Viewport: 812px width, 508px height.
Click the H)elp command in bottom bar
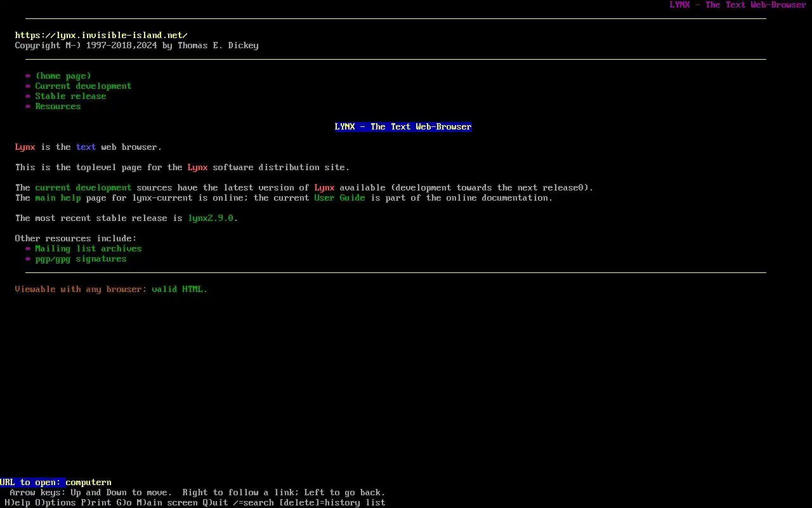pyautogui.click(x=18, y=503)
